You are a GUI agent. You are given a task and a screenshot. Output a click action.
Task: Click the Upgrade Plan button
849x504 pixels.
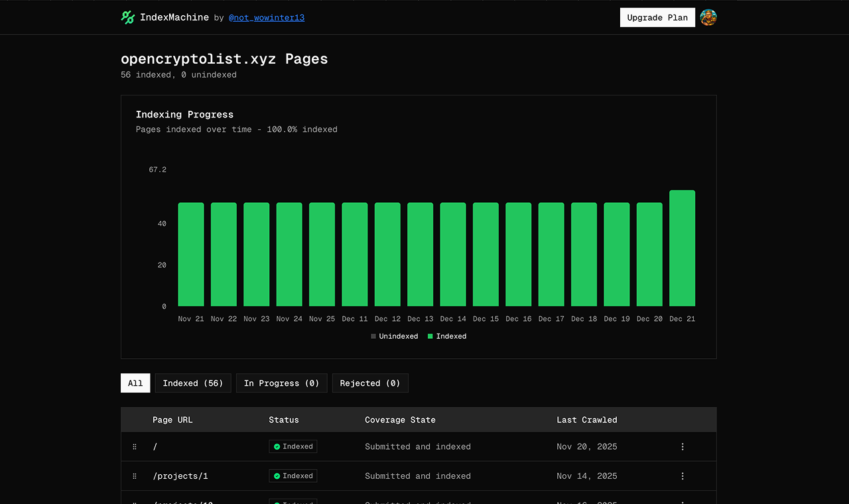click(x=657, y=17)
